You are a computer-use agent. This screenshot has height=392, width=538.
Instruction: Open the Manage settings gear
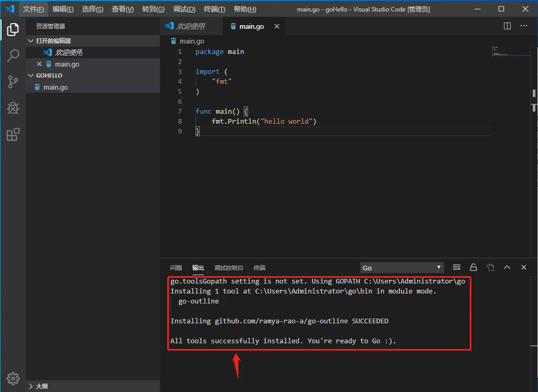tap(13, 378)
